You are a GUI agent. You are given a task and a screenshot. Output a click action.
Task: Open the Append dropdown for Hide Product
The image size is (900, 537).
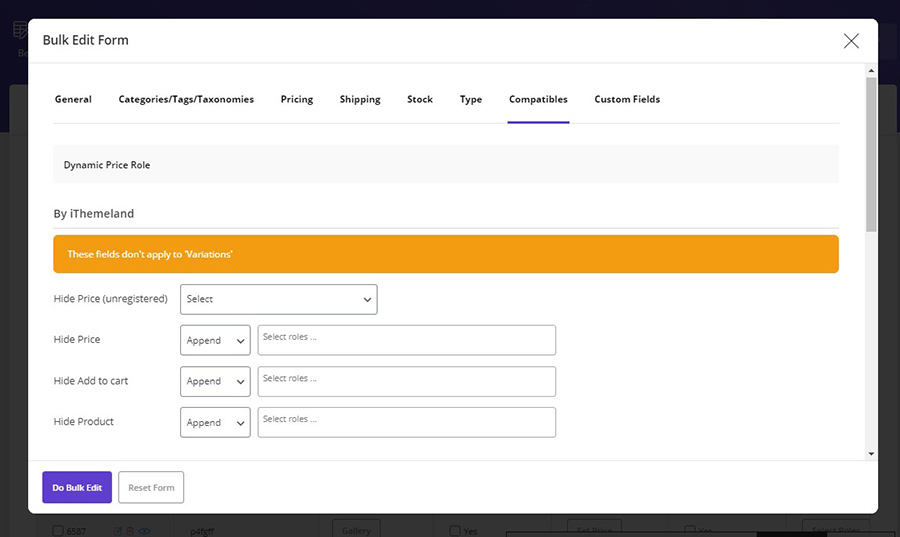coord(215,422)
